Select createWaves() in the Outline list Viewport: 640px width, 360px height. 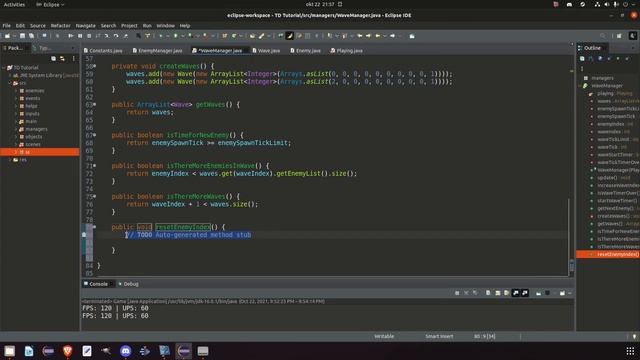click(x=613, y=216)
